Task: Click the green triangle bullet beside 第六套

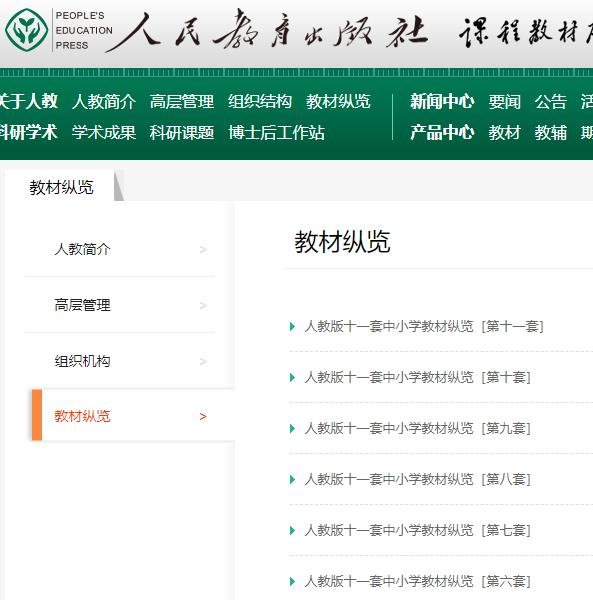Action: 293,581
